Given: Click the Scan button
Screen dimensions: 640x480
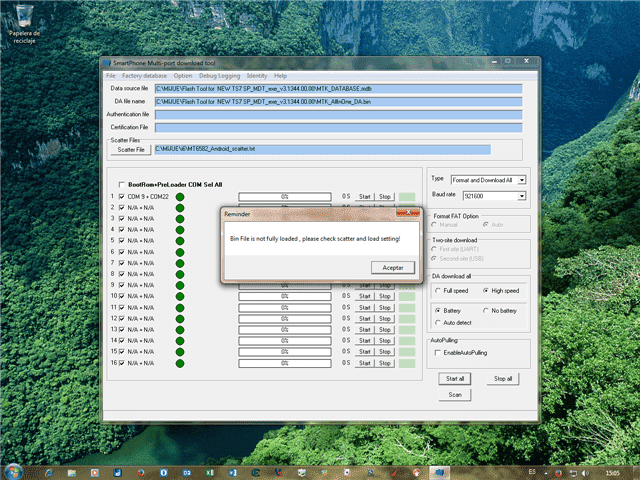Looking at the screenshot, I should click(455, 395).
